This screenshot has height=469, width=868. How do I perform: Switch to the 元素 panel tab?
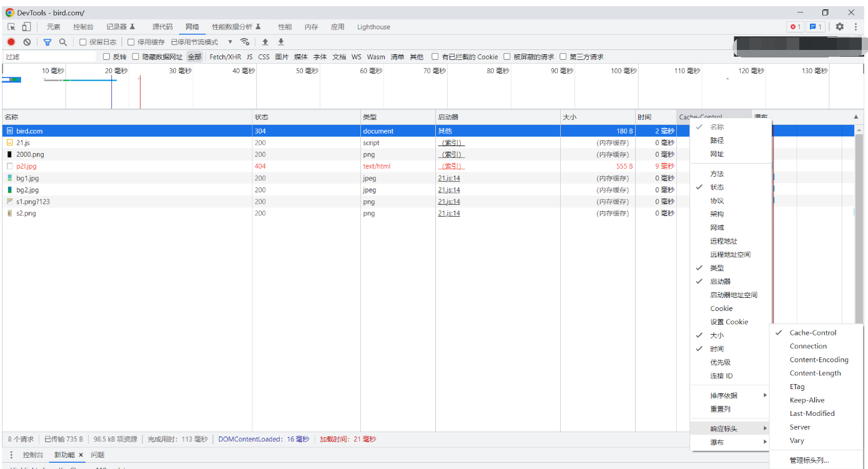click(54, 27)
